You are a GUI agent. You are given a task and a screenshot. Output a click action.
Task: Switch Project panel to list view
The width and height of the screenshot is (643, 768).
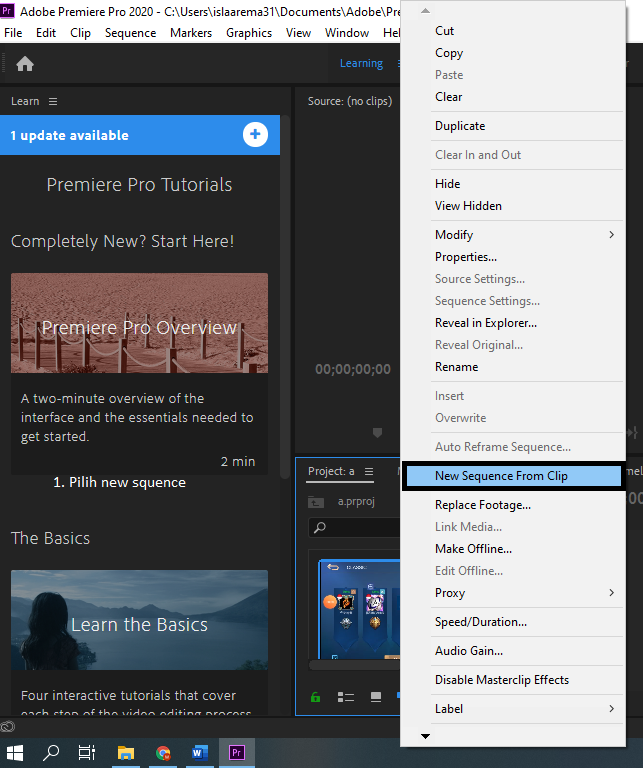point(346,697)
